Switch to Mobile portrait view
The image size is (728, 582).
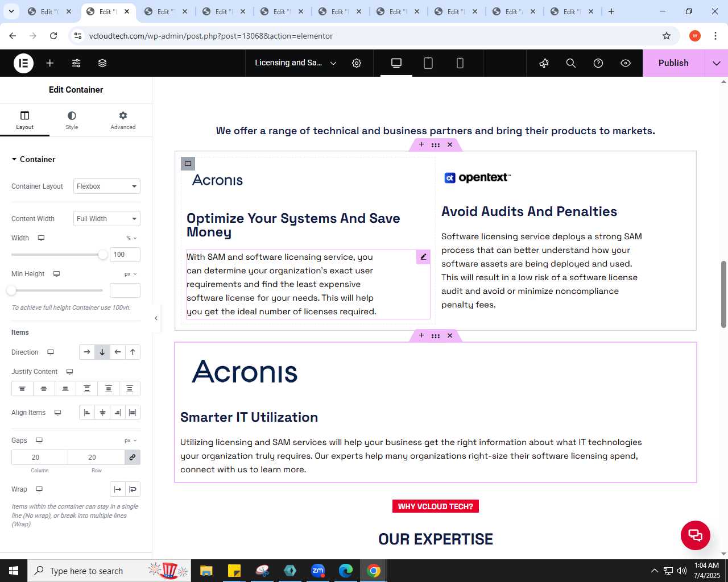coord(460,63)
